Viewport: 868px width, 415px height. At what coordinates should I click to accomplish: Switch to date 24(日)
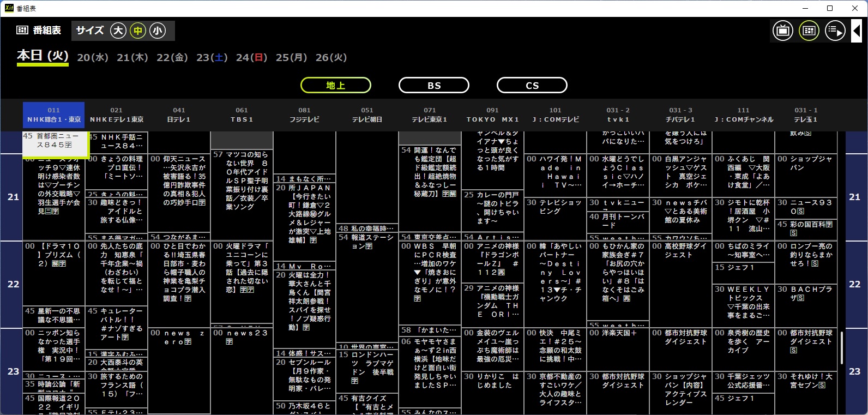[x=251, y=57]
